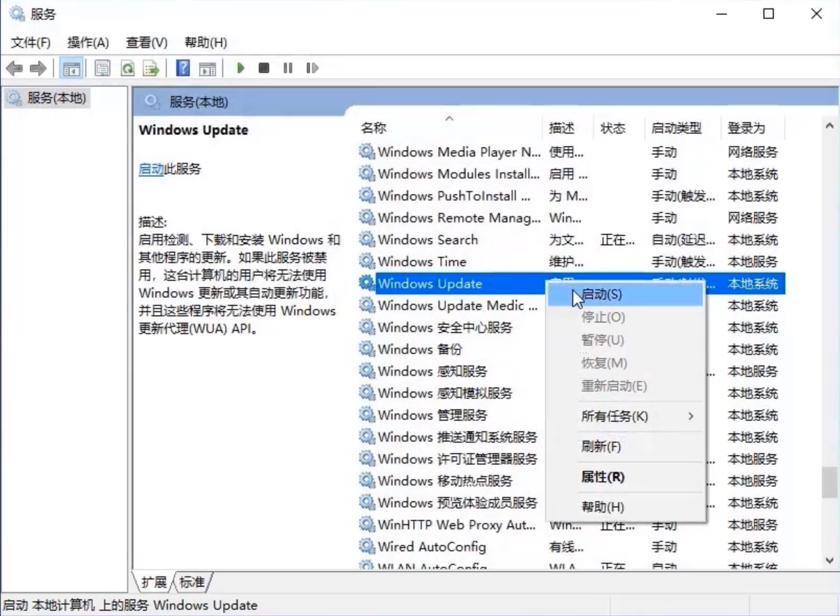Sort services by the 启动类型 column header
The height and width of the screenshot is (616, 840).
click(676, 128)
